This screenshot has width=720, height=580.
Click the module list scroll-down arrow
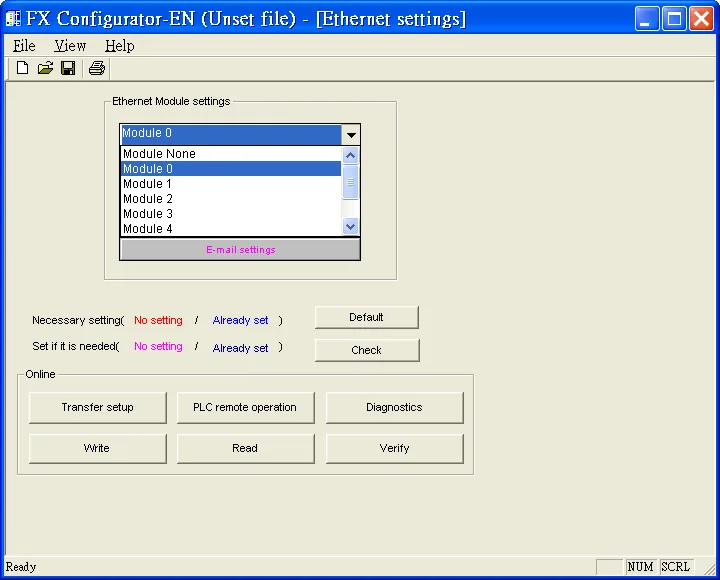click(350, 226)
